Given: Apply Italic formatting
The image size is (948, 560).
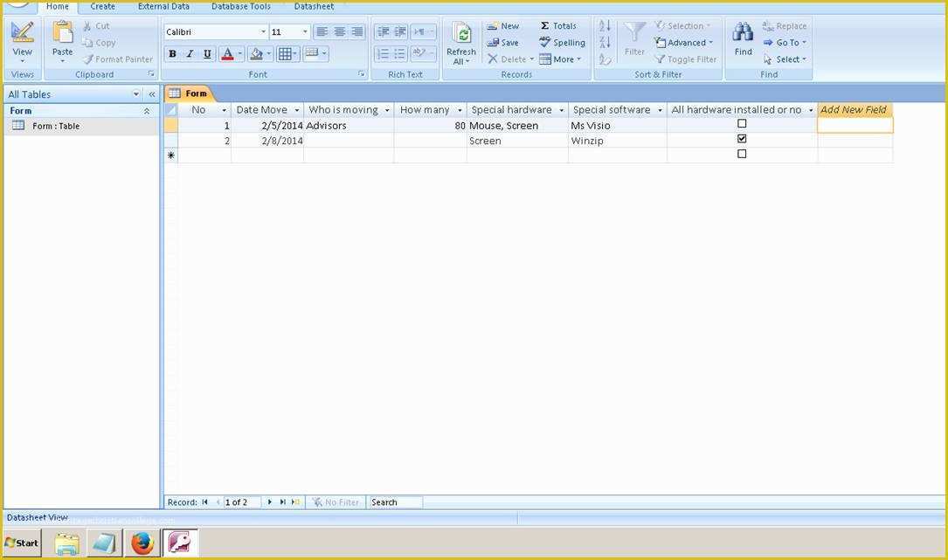Looking at the screenshot, I should point(190,54).
